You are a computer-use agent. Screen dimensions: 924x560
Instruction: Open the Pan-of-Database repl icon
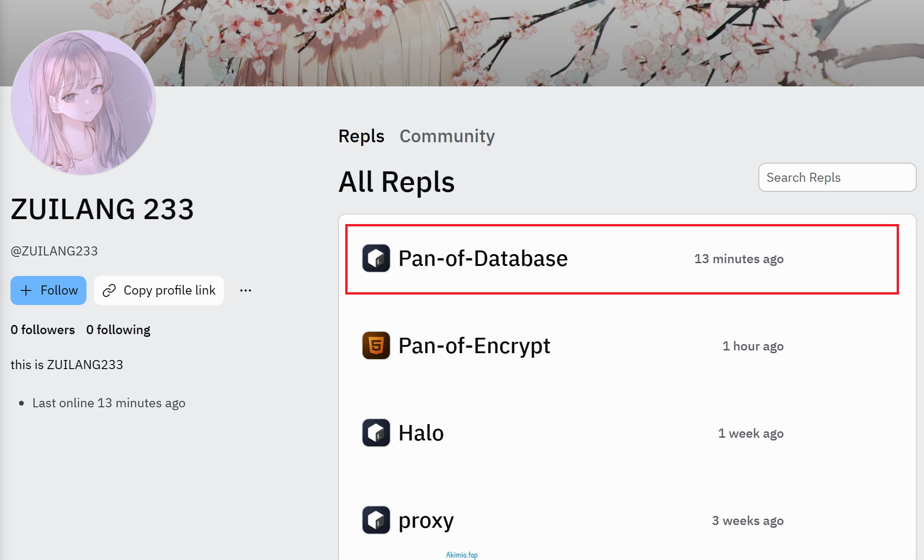(376, 258)
